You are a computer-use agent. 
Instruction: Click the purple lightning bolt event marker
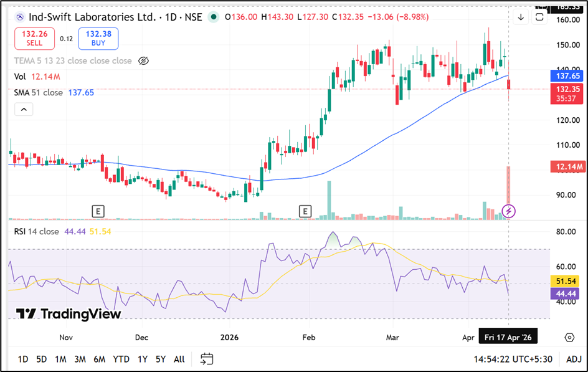509,211
